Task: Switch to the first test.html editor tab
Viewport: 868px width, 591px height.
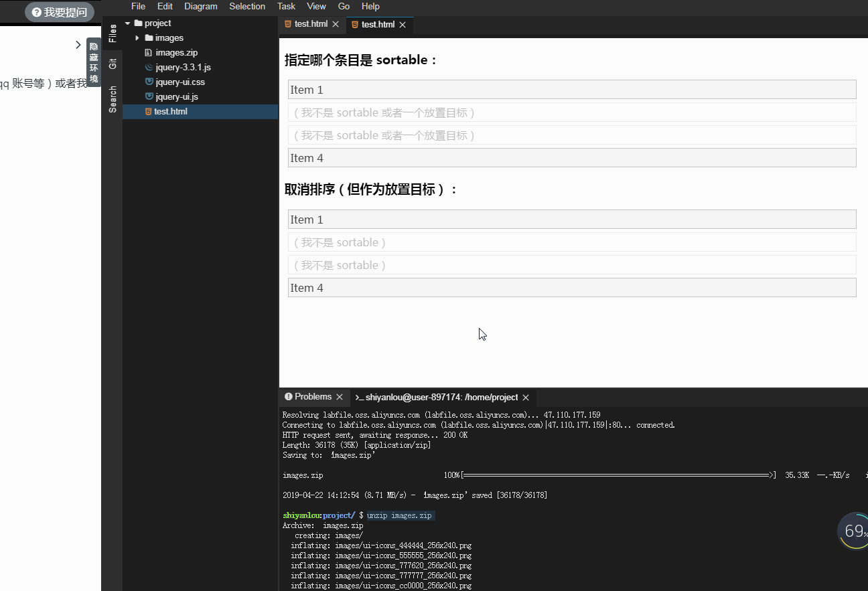Action: click(311, 24)
